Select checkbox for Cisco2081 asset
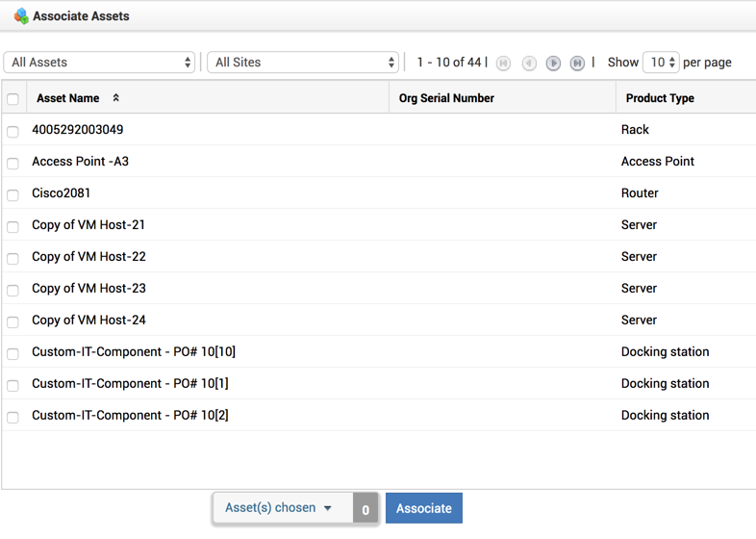Viewport: 756px width, 539px height. pyautogui.click(x=13, y=194)
